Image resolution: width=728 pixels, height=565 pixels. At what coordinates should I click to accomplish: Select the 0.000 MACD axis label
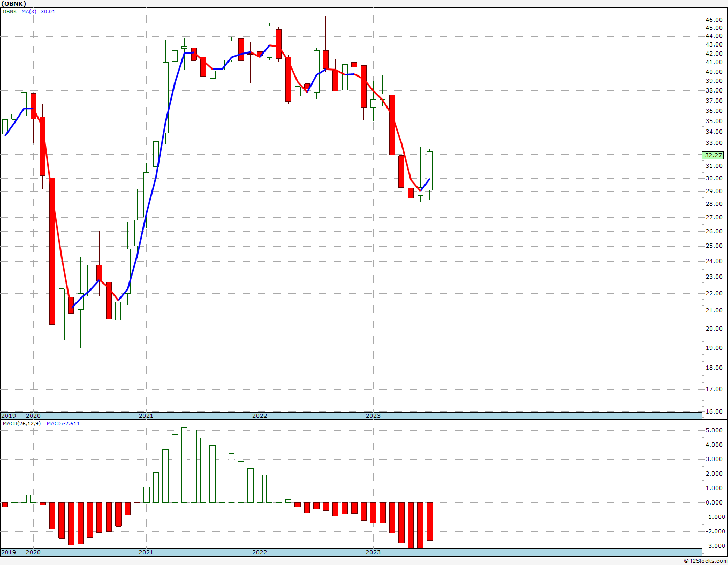coord(714,502)
